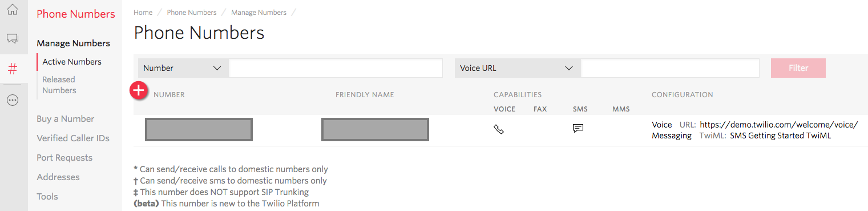Click the voice capability phone icon
Screen dimensions: 868x211
[499, 129]
